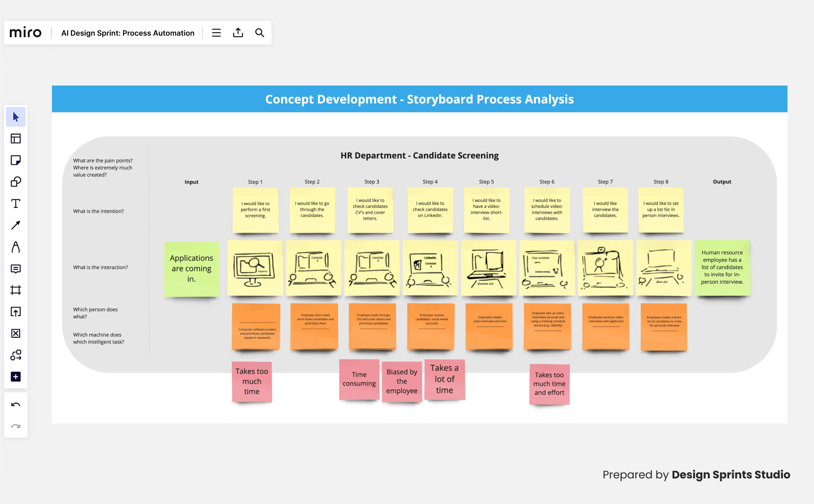The height and width of the screenshot is (504, 814).
Task: Open the comment tool
Action: tap(16, 269)
